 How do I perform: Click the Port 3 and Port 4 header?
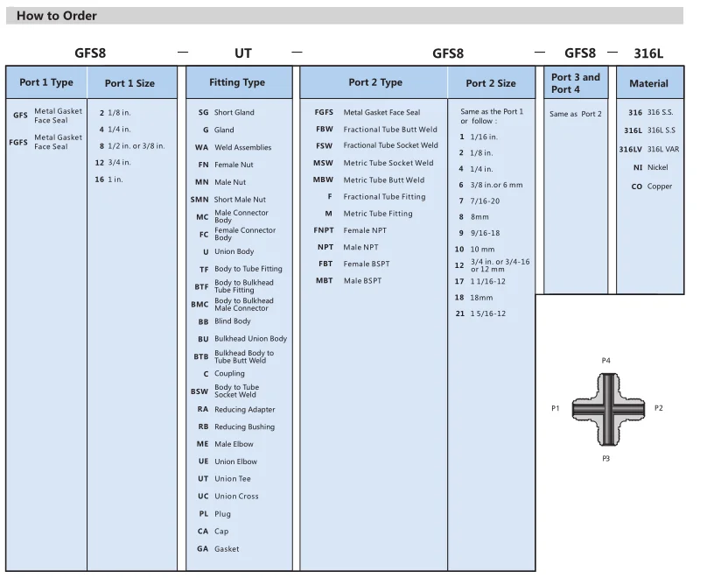[x=575, y=83]
